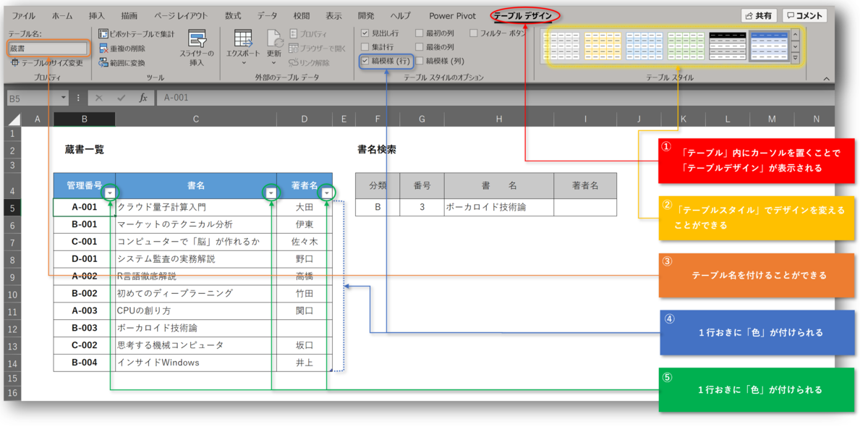This screenshot has height=427, width=868.
Task: Click the コメント icon
Action: (804, 14)
